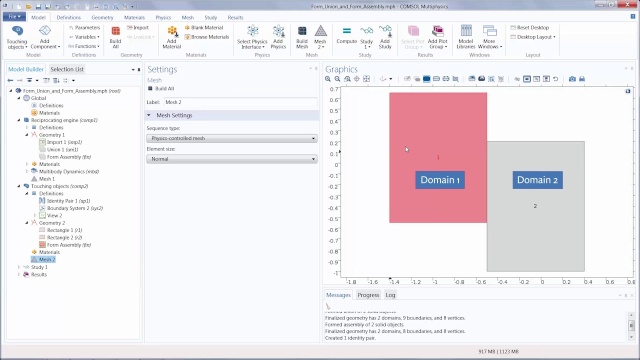Expand the Multibody Dynamics tree node
640x360 pixels.
click(27, 172)
